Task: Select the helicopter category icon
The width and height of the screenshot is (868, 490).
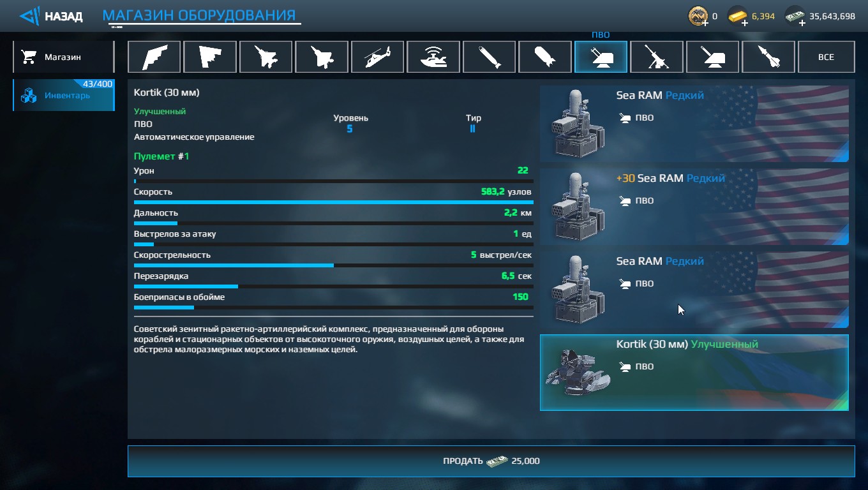Action: pos(377,57)
